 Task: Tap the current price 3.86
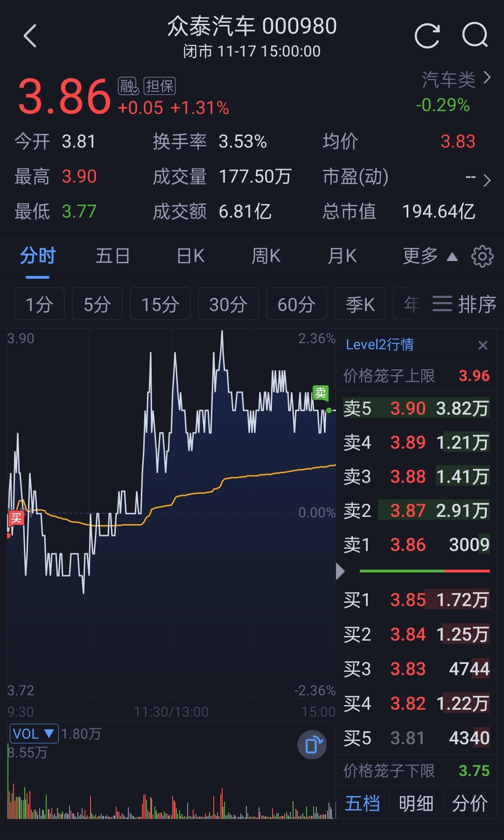64,97
